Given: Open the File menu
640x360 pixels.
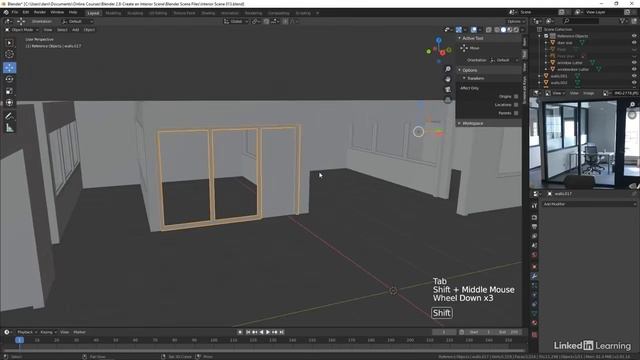Looking at the screenshot, I should 15,13.
